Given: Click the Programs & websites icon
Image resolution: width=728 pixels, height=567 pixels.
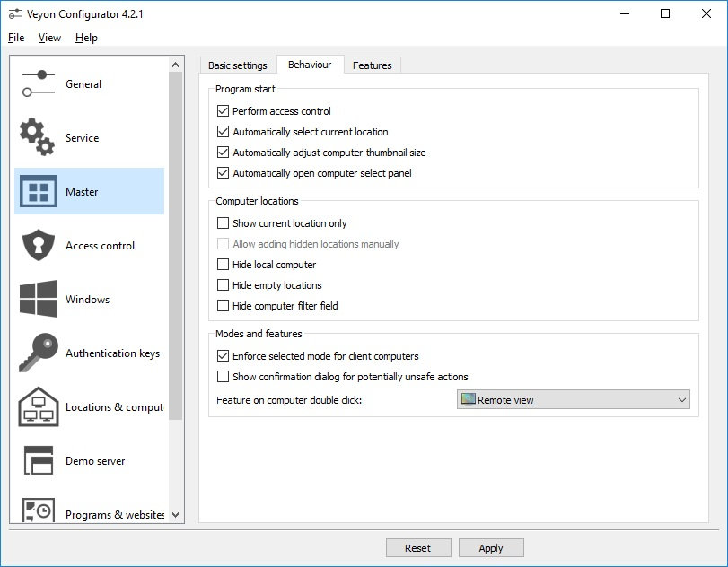Looking at the screenshot, I should click(39, 510).
